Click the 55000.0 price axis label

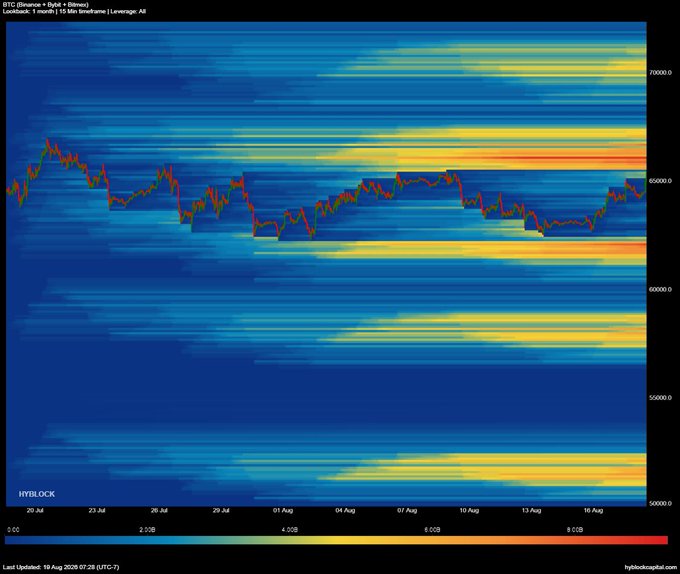click(x=660, y=398)
